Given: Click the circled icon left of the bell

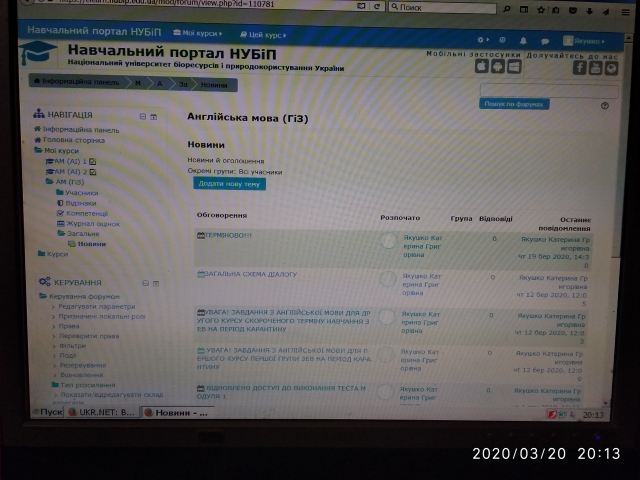Looking at the screenshot, I should click(502, 40).
